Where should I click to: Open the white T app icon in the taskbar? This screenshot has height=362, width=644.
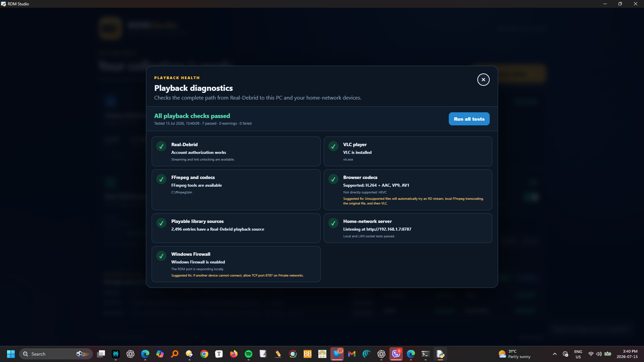click(219, 354)
